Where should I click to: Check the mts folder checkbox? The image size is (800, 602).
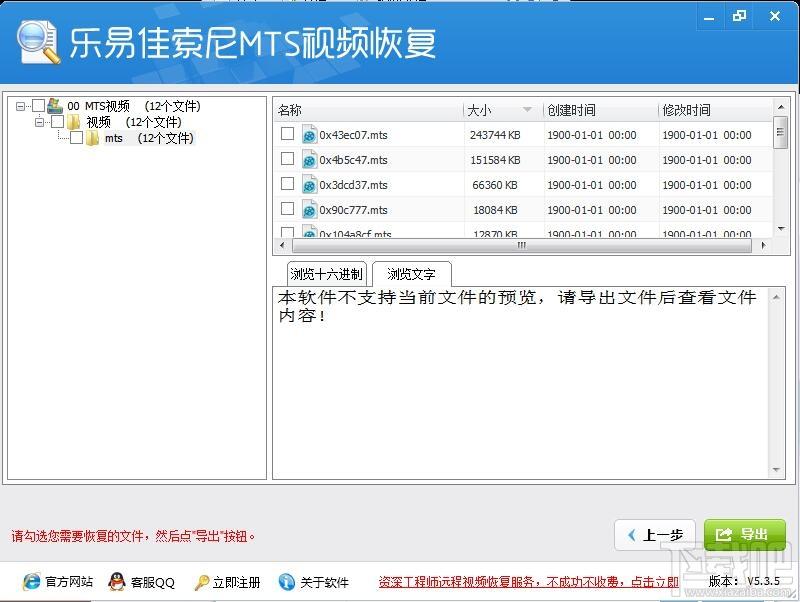77,138
